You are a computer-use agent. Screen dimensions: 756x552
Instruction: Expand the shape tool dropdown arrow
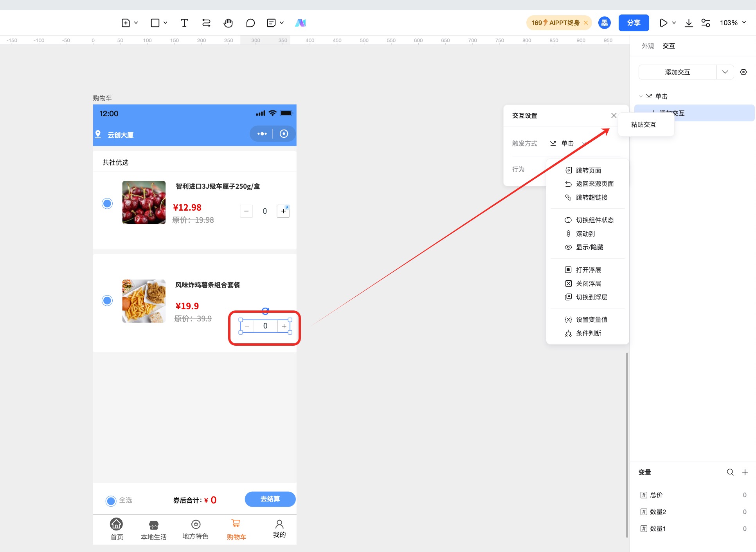(x=165, y=23)
